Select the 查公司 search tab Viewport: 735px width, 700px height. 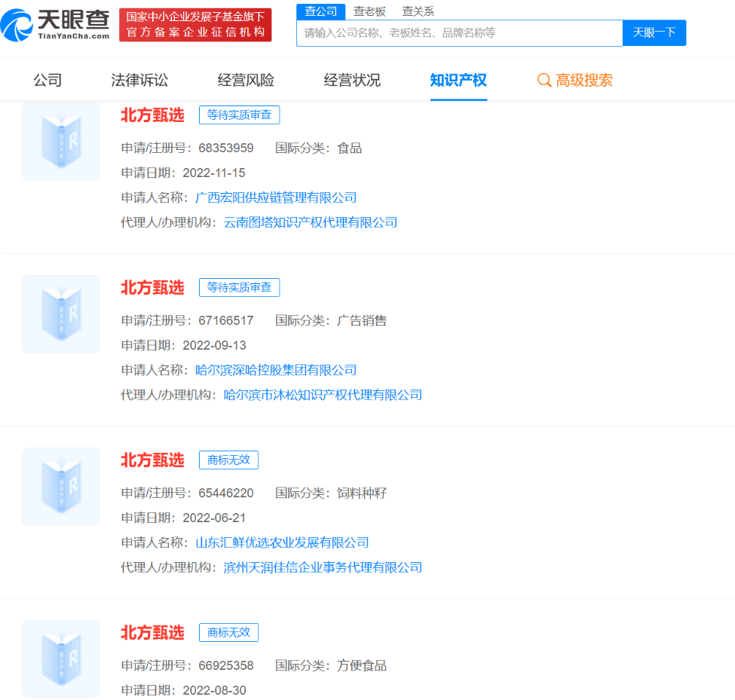click(320, 11)
